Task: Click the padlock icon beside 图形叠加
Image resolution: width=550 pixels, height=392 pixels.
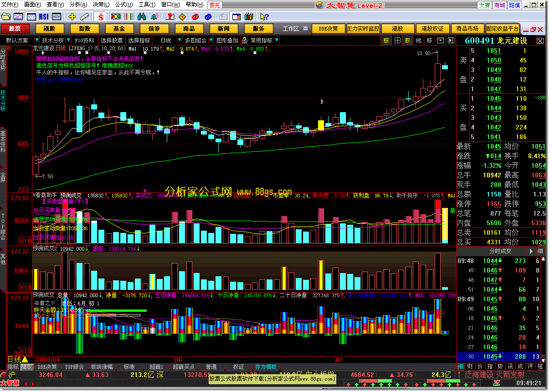Action: tap(244, 40)
